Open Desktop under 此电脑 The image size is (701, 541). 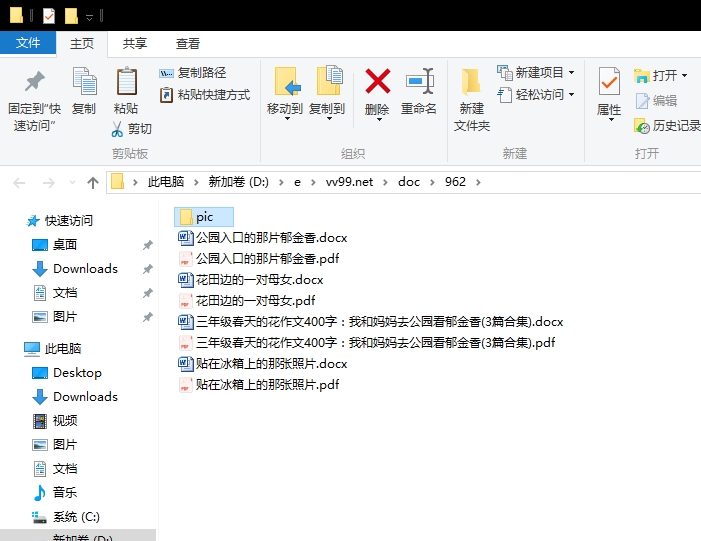tap(67, 372)
